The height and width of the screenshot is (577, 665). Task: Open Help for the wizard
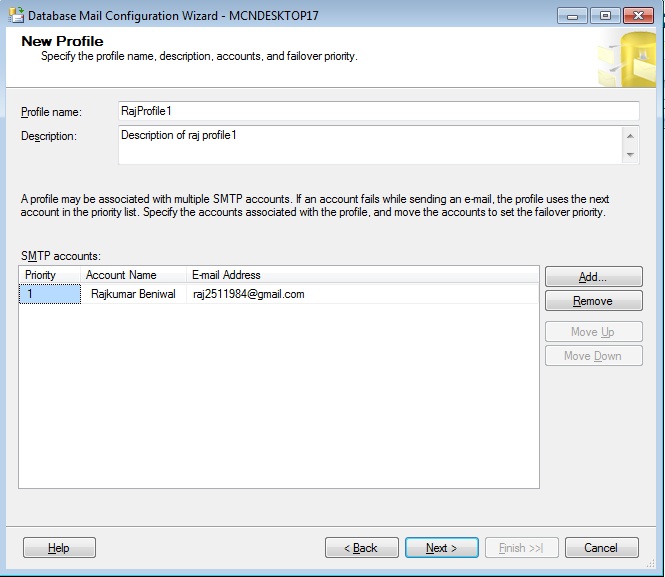point(59,548)
